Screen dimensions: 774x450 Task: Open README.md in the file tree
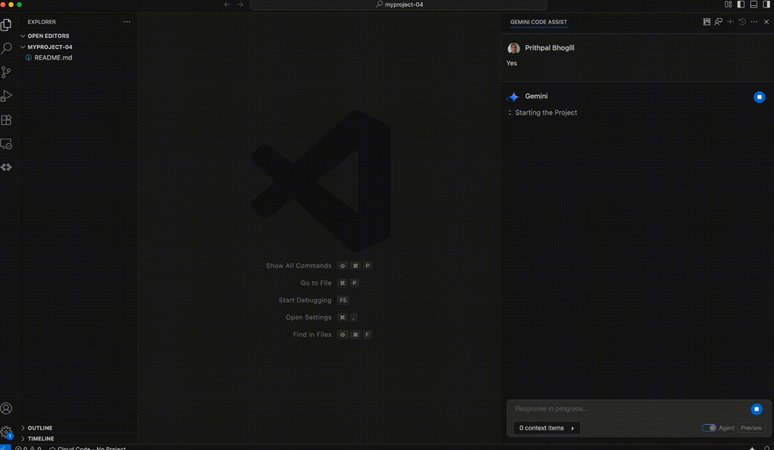coord(53,58)
